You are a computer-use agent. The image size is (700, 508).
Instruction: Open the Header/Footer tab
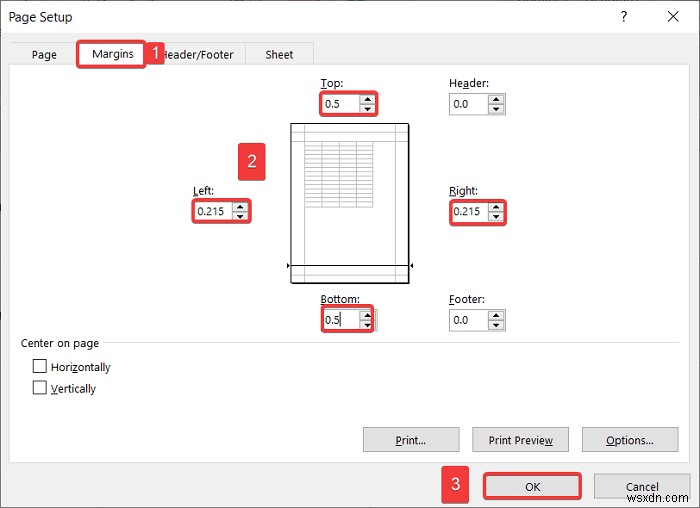pyautogui.click(x=199, y=54)
